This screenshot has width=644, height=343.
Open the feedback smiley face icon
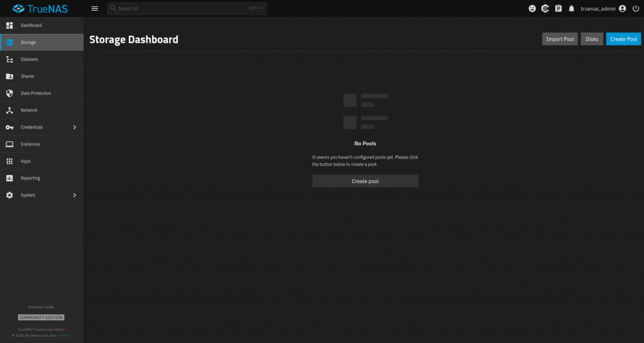[x=533, y=9]
